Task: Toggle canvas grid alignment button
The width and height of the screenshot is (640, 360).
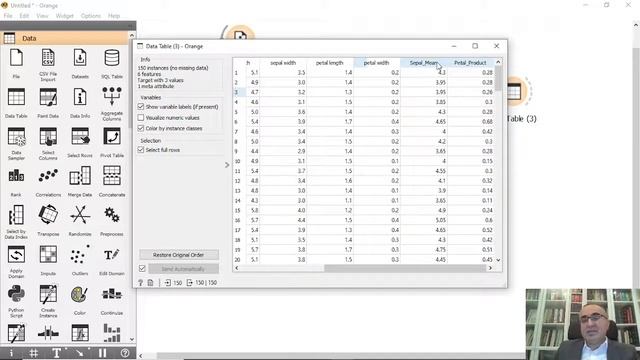Action: [x=34, y=353]
